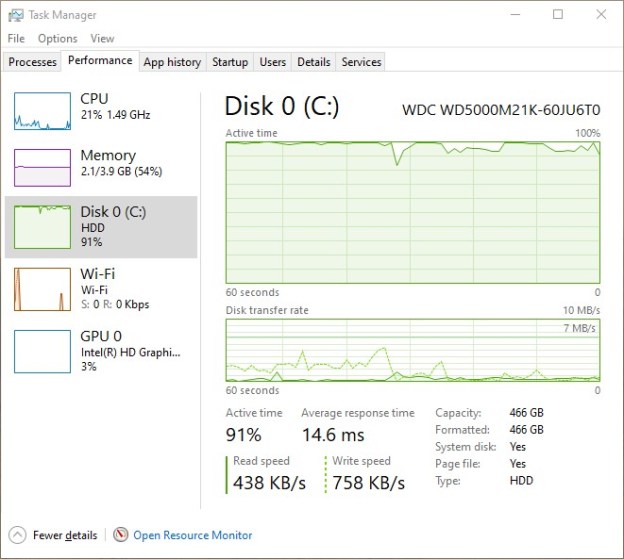Select the CPU usage graph thumbnail

coord(42,111)
